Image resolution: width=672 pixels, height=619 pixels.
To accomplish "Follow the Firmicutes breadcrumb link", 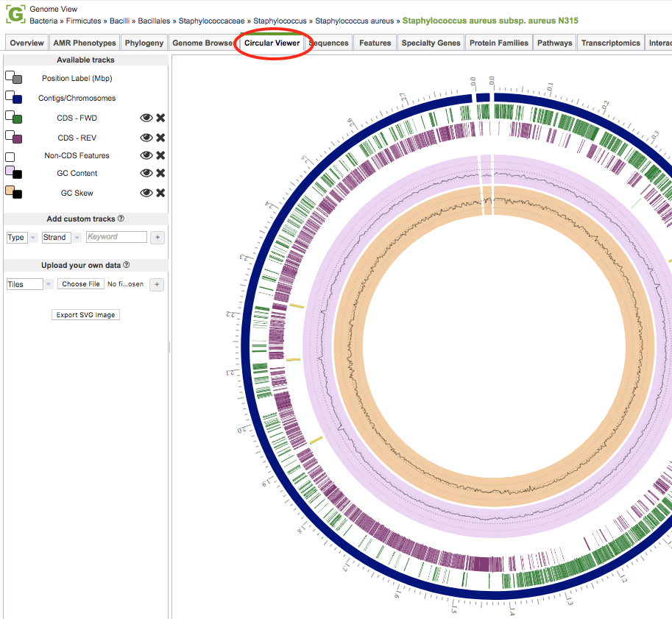I will click(84, 21).
